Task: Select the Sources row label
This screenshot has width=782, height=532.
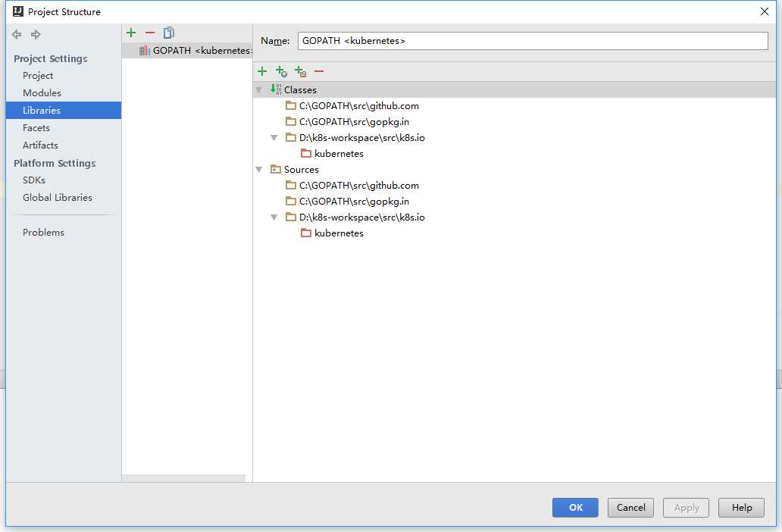Action: [x=302, y=170]
